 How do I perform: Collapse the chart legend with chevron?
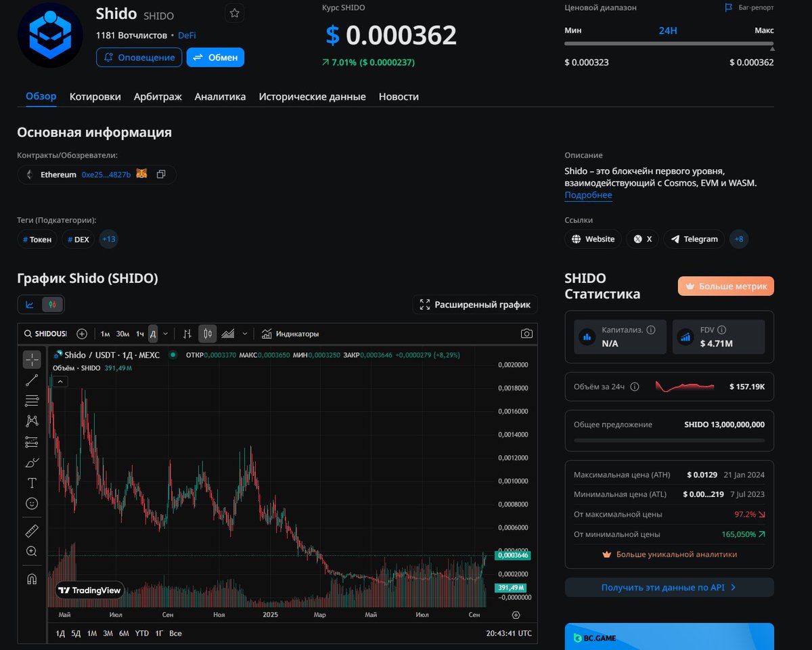60,381
